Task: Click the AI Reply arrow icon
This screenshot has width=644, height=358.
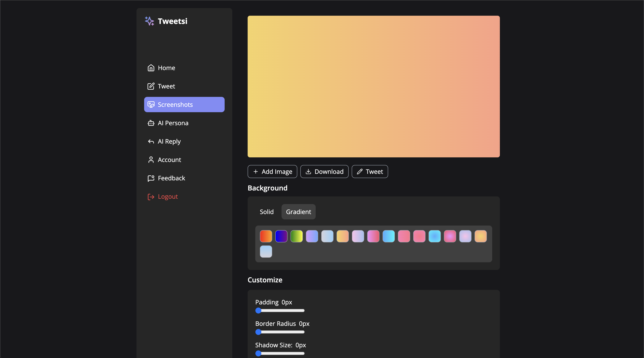Action: tap(151, 141)
